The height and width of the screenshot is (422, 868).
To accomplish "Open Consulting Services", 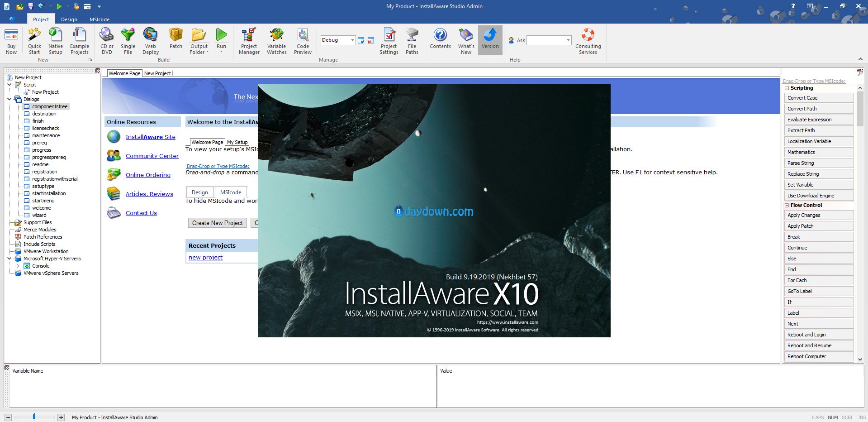I will click(588, 41).
